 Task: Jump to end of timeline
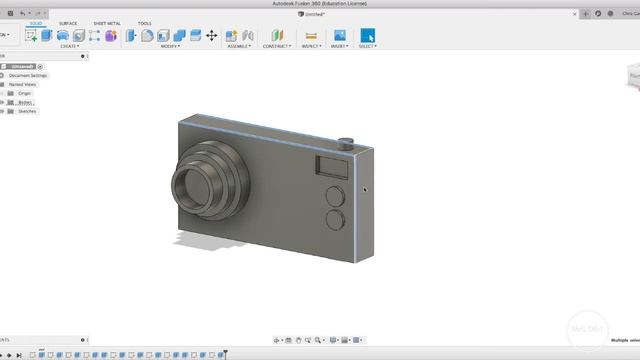click(19, 356)
